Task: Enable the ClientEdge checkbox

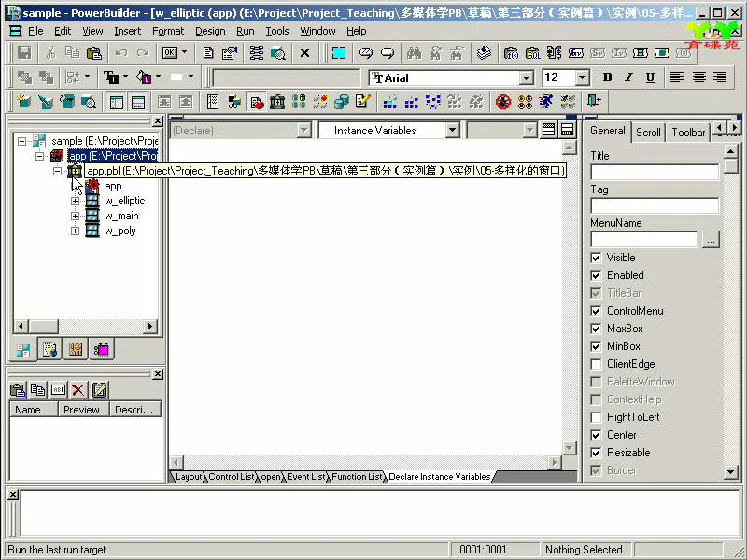Action: (596, 364)
